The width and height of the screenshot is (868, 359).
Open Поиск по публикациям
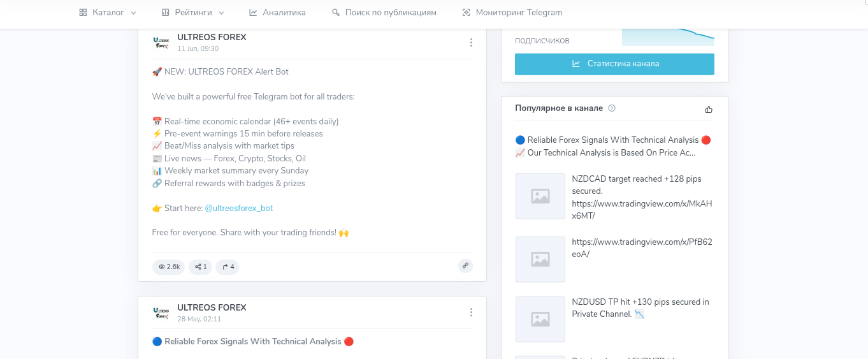point(384,13)
